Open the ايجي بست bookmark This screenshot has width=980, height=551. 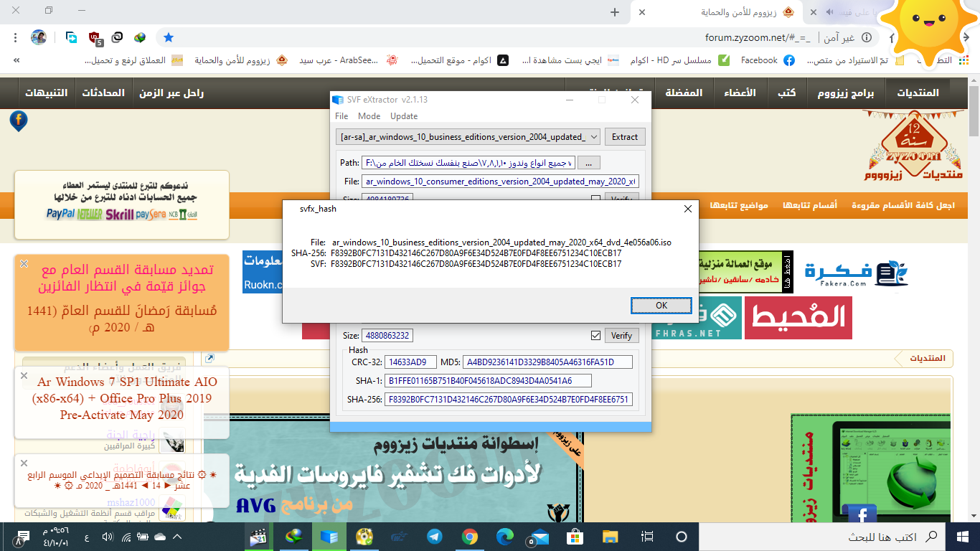tap(570, 60)
